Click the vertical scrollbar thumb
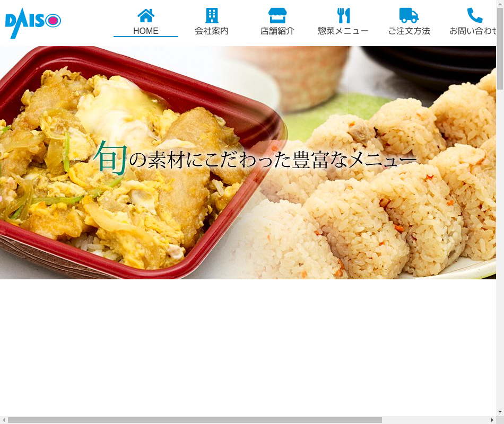 point(500,48)
